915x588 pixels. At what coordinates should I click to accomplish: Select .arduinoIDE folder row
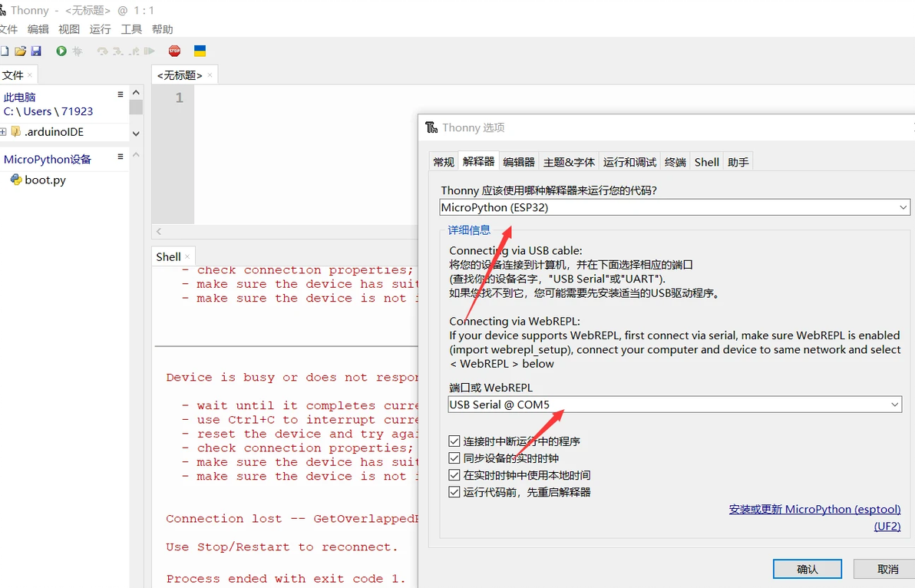click(x=64, y=132)
